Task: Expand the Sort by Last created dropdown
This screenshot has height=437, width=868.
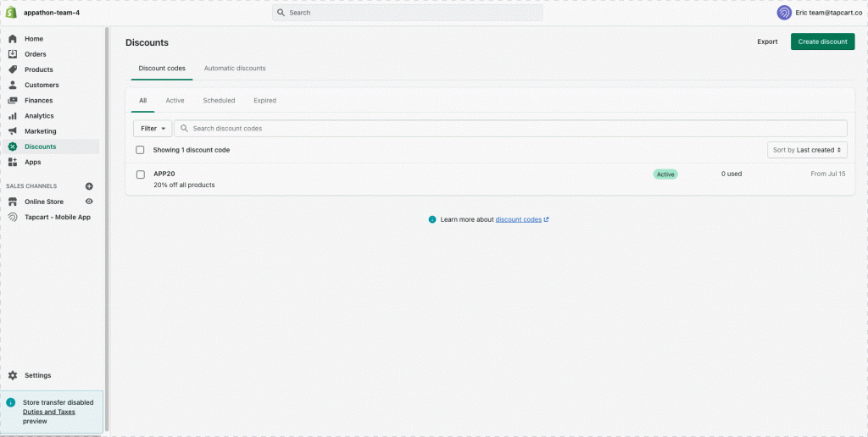Action: [807, 150]
